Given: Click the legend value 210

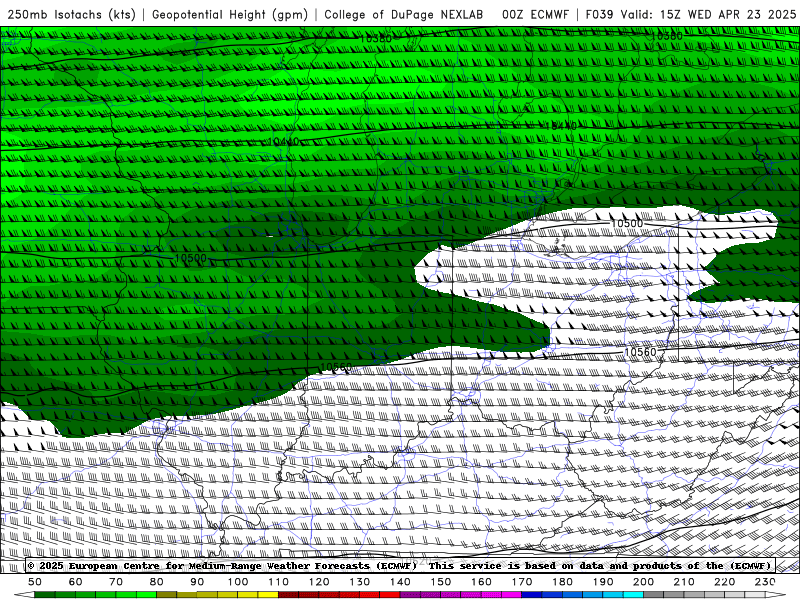Looking at the screenshot, I should pos(684,582).
